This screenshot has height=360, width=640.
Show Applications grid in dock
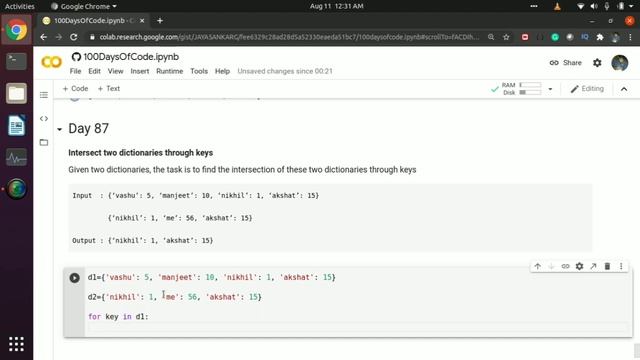coord(16,344)
